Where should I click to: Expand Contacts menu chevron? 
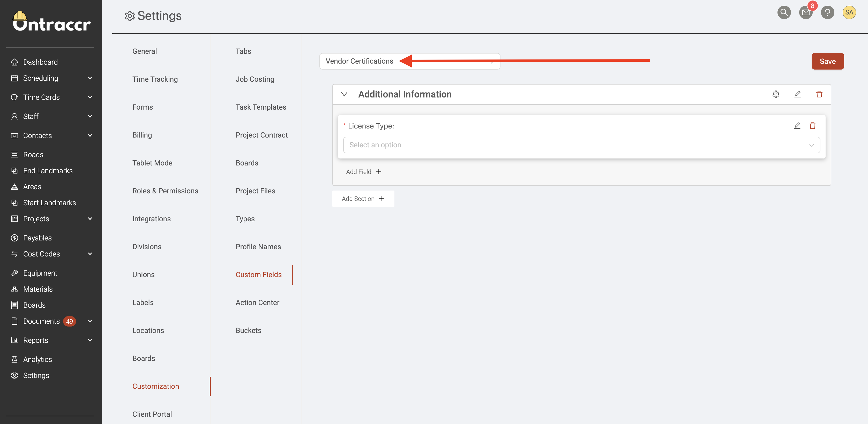[90, 135]
